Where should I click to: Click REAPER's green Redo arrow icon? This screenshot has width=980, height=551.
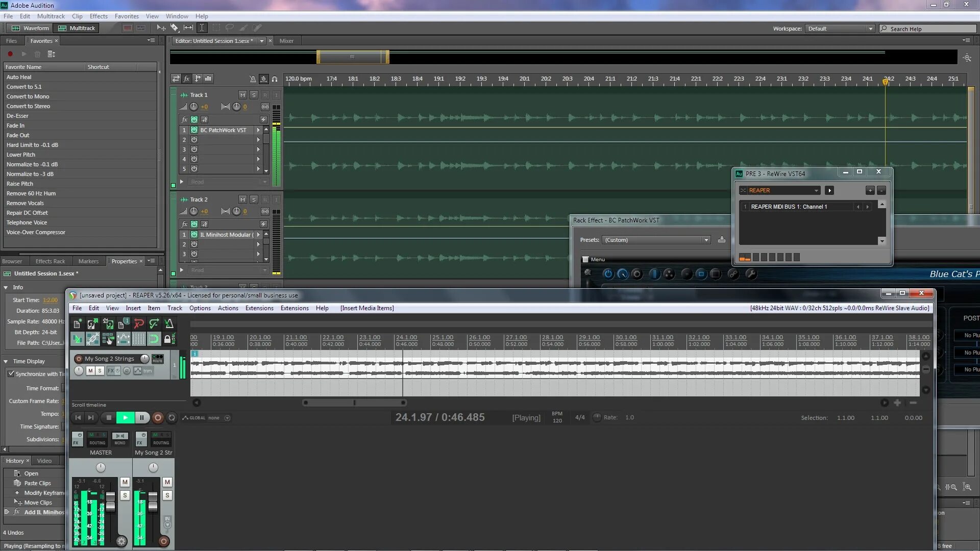[x=154, y=324]
